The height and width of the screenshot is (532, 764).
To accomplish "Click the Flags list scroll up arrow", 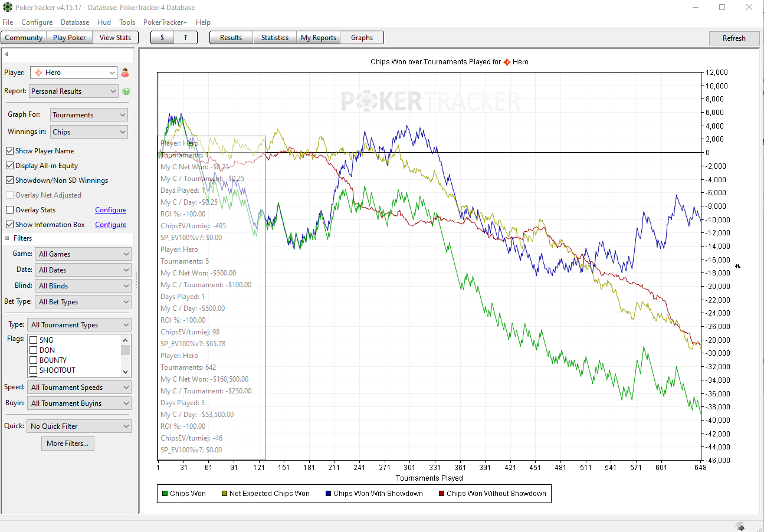I will pos(125,340).
